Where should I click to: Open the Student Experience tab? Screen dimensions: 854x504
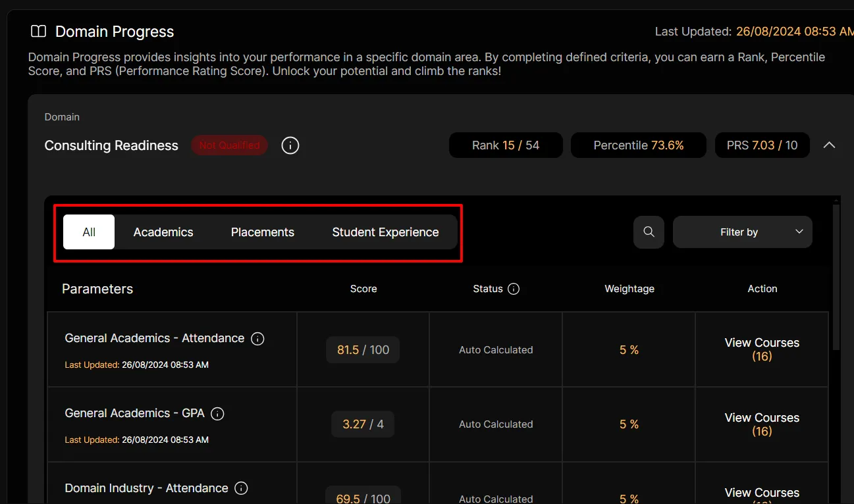[385, 232]
